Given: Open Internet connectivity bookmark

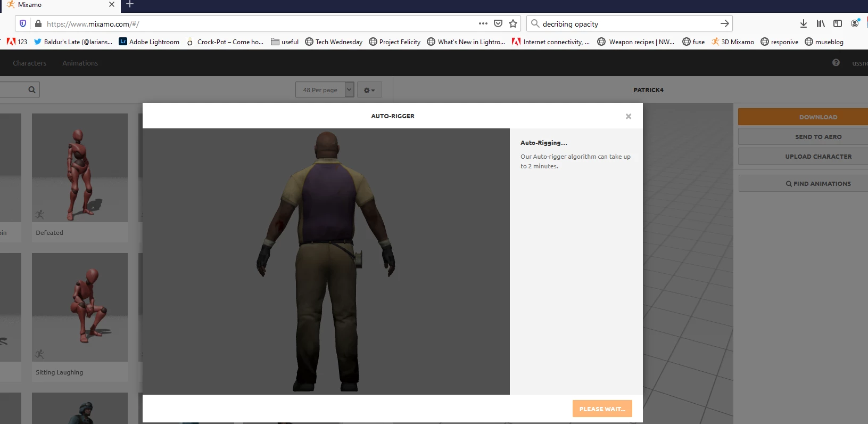Looking at the screenshot, I should coord(551,42).
